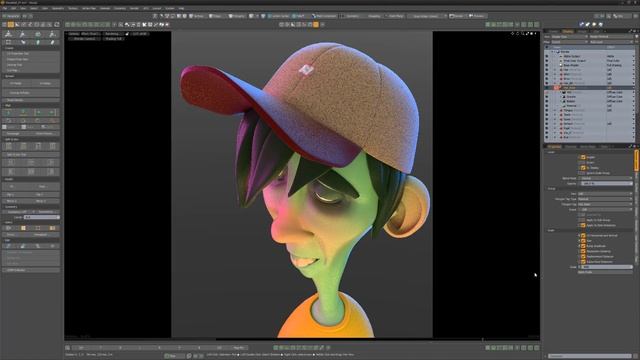640x360 pixels.
Task: Select Edges selection mode in top toolbar
Action: click(x=215, y=16)
